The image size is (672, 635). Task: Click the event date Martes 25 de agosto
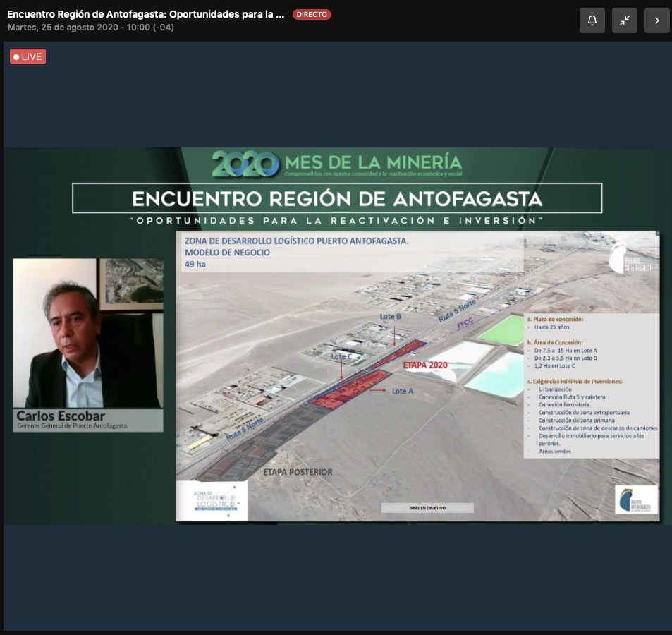click(x=90, y=28)
